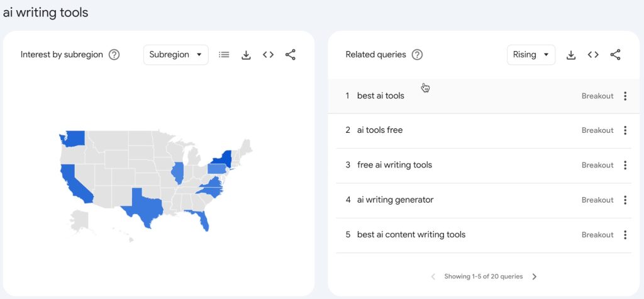Embed the Related queries widget

pyautogui.click(x=593, y=55)
